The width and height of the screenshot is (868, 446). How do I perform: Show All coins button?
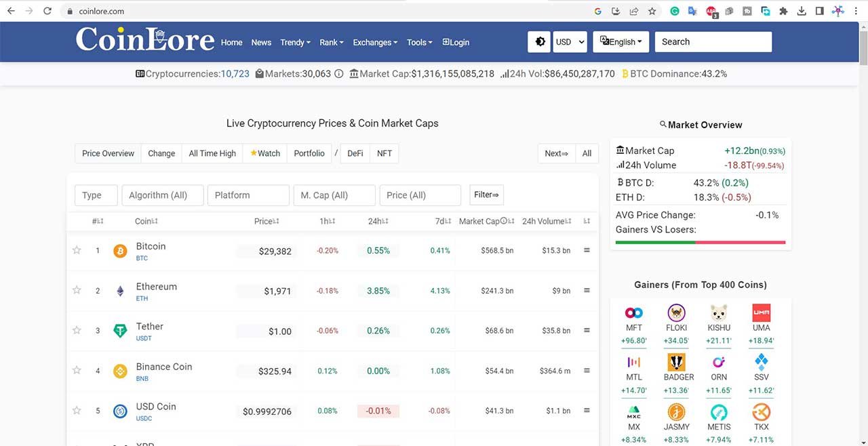point(587,153)
